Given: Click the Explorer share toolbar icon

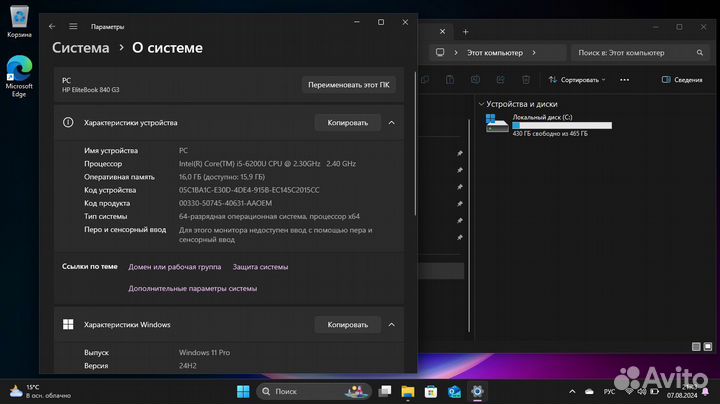Looking at the screenshot, I should pos(501,80).
